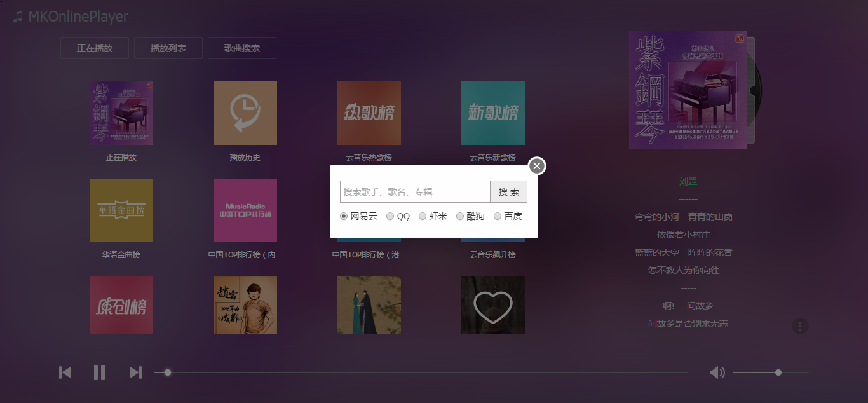Open the 歌曲搜索 button
This screenshot has height=403, width=868.
pyautogui.click(x=242, y=48)
